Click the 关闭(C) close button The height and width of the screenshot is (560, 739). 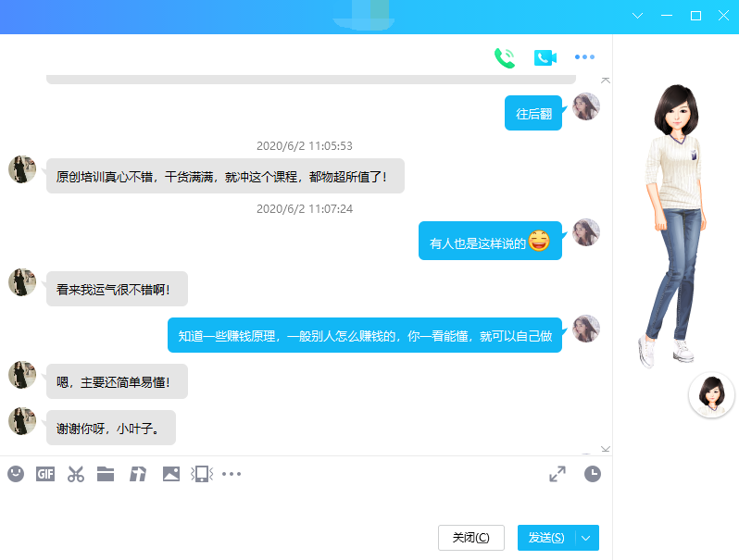[470, 538]
